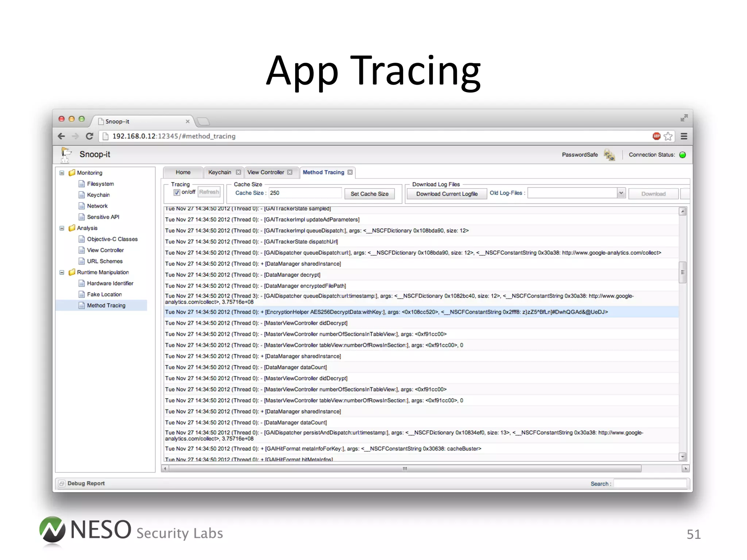The height and width of the screenshot is (560, 747).
Task: Click the browser forward arrow
Action: pos(75,136)
